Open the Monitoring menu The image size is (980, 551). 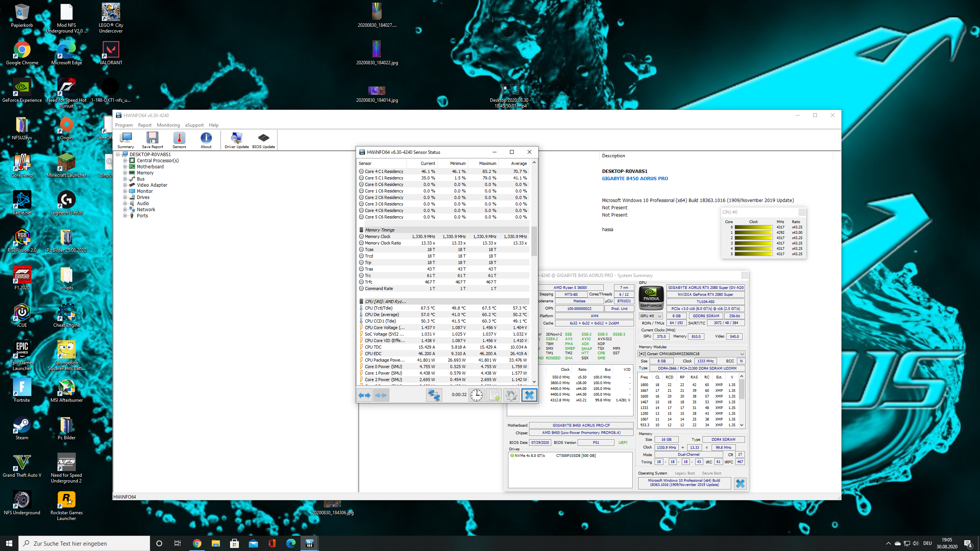pyautogui.click(x=168, y=125)
